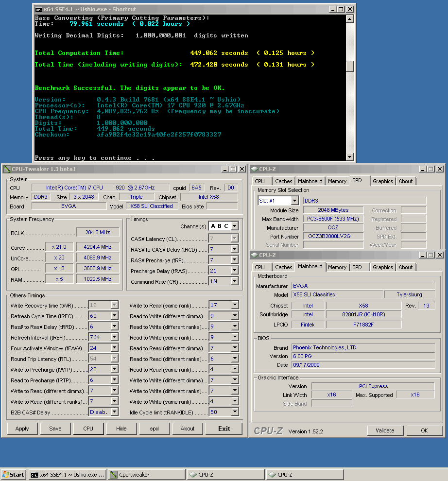Click the CPU-Z SPD window title icon
The height and width of the screenshot is (481, 448).
click(254, 169)
